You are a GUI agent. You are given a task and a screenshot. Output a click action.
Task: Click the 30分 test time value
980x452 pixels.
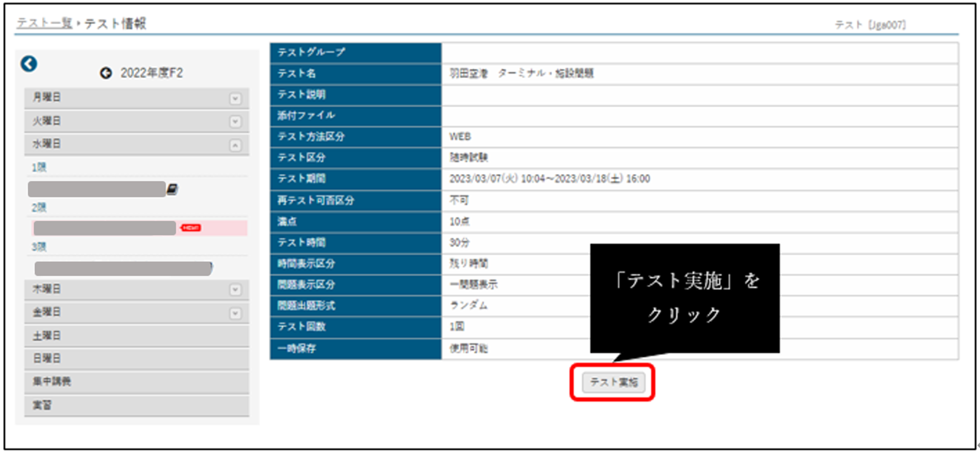point(459,243)
